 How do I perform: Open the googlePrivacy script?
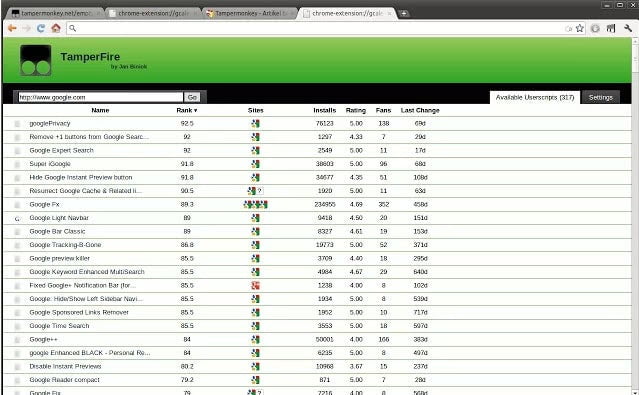point(50,124)
